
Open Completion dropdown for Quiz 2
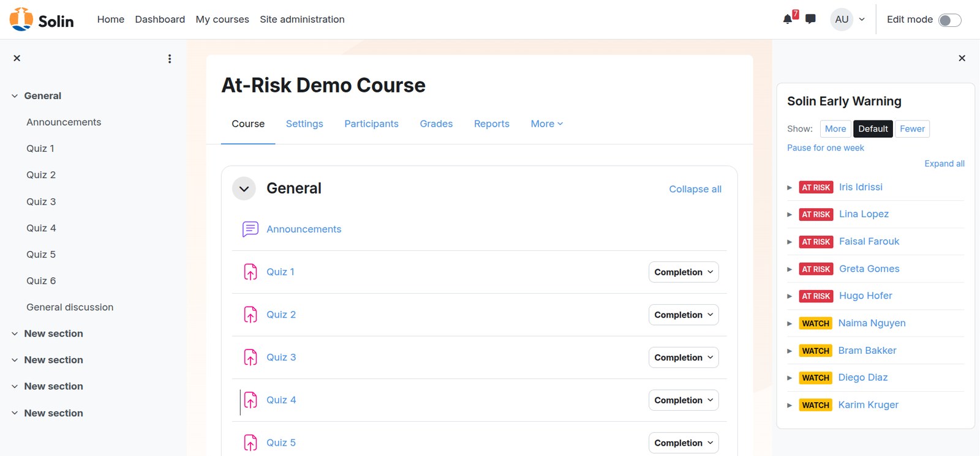684,315
